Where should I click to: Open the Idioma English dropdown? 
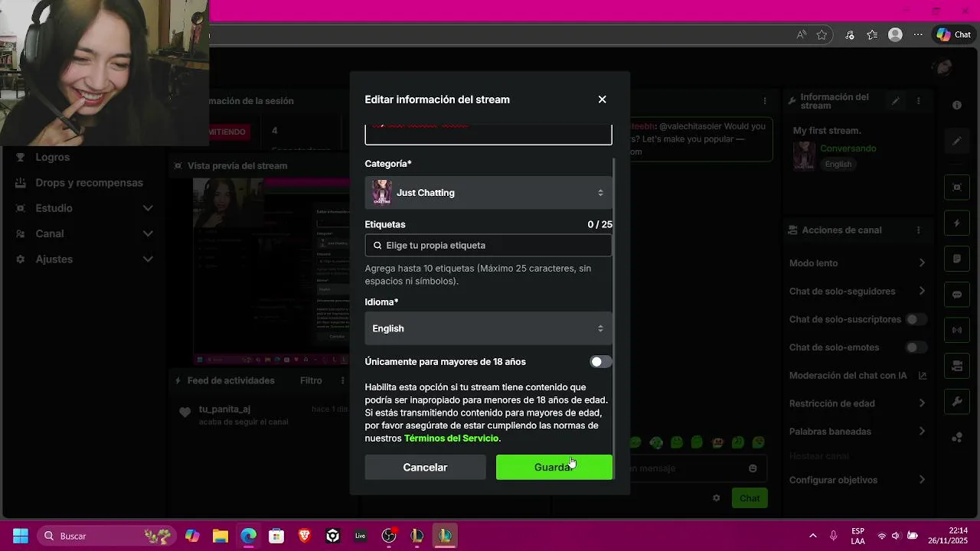click(x=488, y=328)
